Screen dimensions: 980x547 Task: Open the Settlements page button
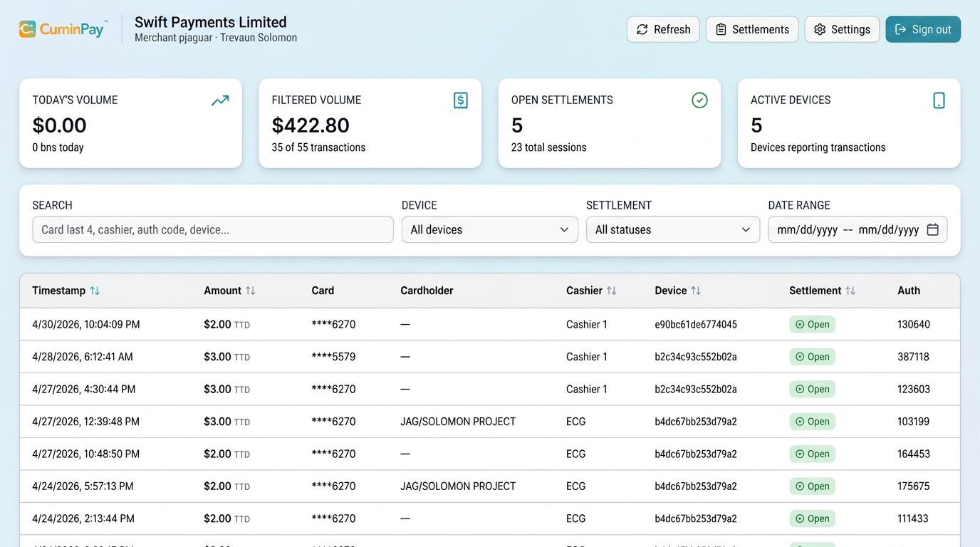(752, 29)
